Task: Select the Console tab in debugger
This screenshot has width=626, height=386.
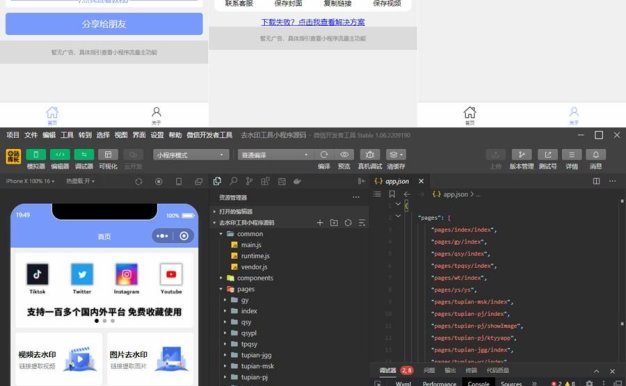Action: (x=478, y=384)
